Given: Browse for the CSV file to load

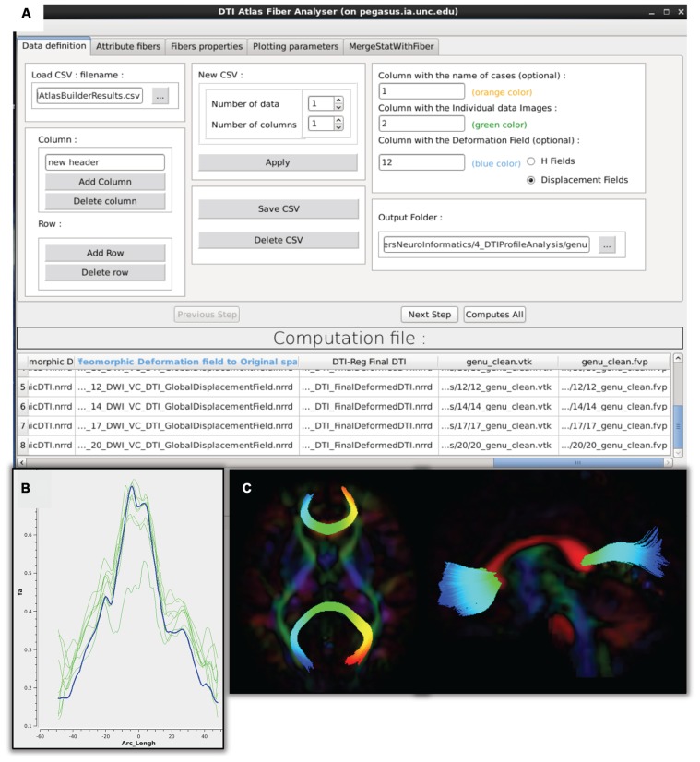Looking at the screenshot, I should [160, 96].
